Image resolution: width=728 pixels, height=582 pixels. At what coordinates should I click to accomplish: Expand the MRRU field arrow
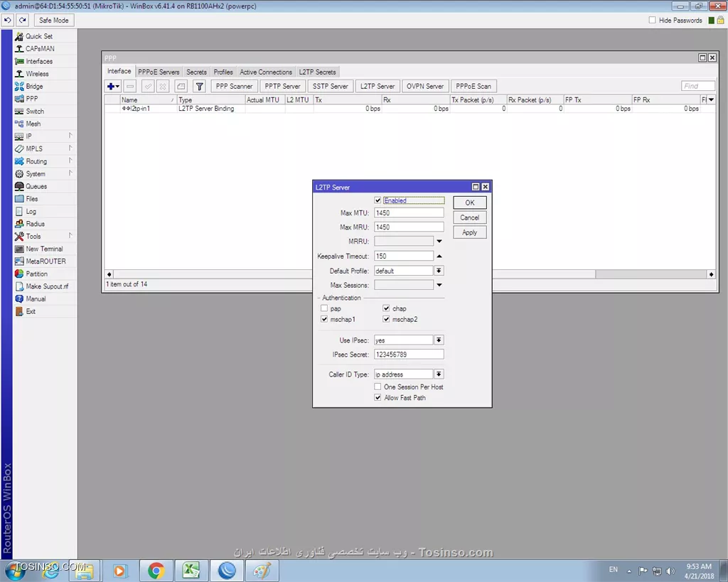[439, 242]
